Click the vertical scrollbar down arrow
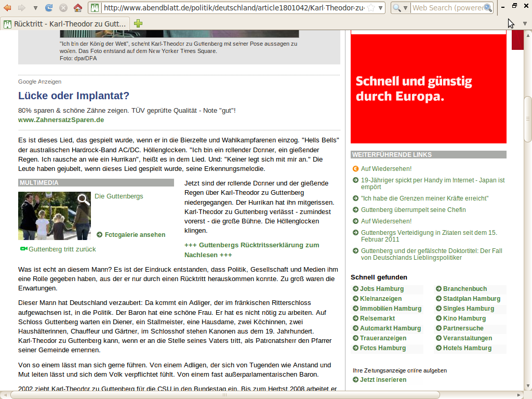 point(528,387)
